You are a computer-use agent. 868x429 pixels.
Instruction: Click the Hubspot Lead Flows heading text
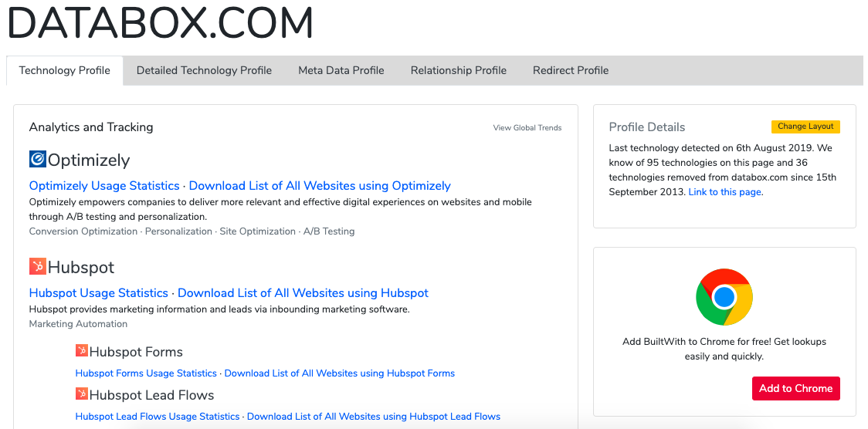[151, 395]
